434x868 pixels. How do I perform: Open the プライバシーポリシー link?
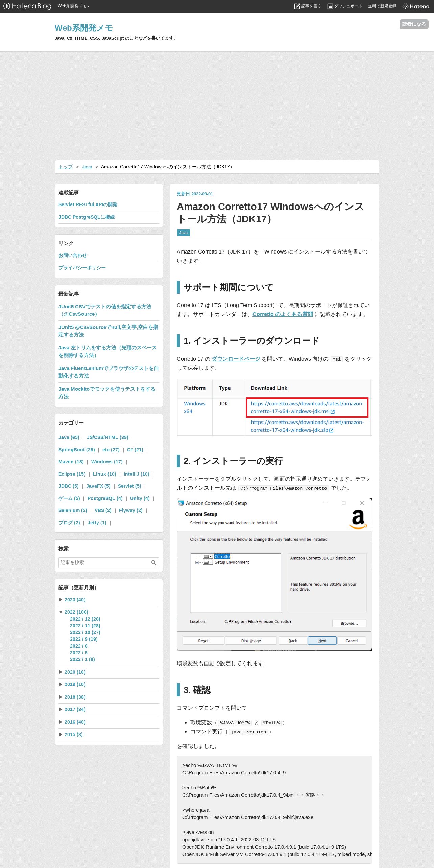tap(82, 268)
